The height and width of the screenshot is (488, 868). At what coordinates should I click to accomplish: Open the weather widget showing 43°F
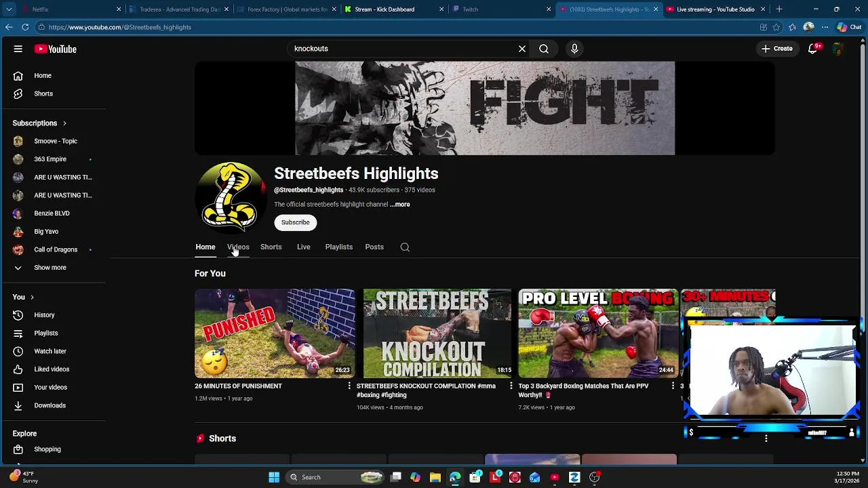[x=24, y=477]
